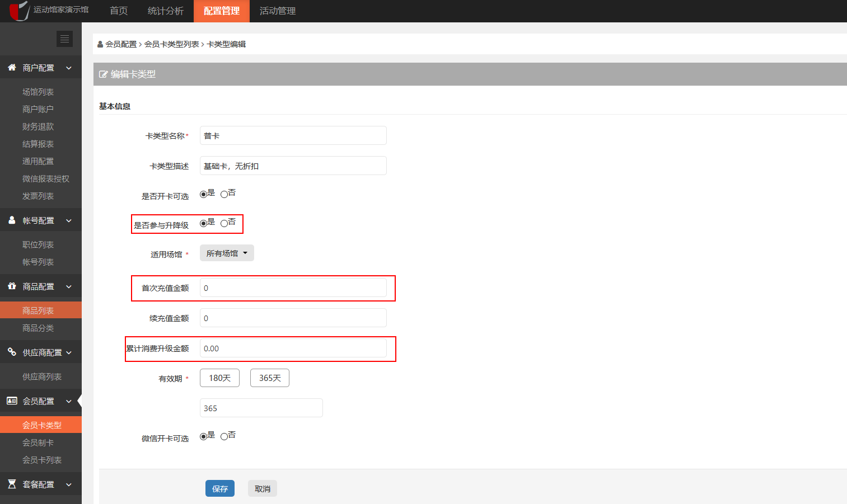This screenshot has width=847, height=504.
Task: Open 帐号列表 in sidebar
Action: (x=38, y=262)
